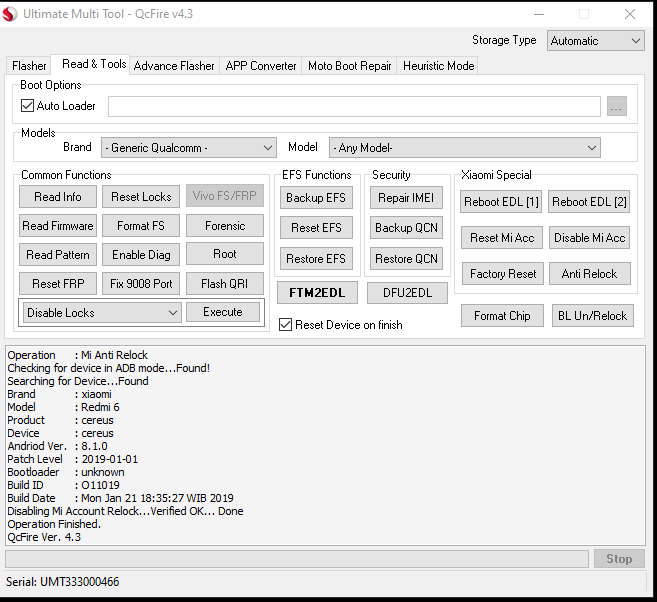The width and height of the screenshot is (657, 602).
Task: Click the Restore QCN button
Action: (406, 258)
